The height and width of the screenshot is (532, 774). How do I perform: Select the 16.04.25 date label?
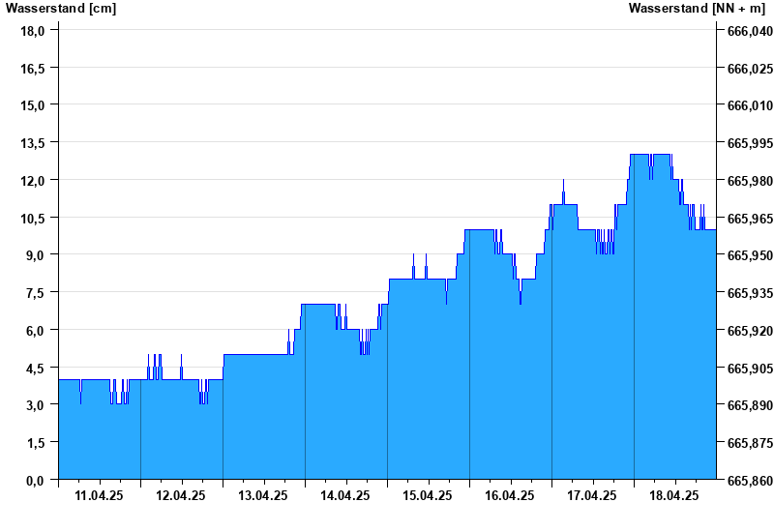pyautogui.click(x=510, y=496)
